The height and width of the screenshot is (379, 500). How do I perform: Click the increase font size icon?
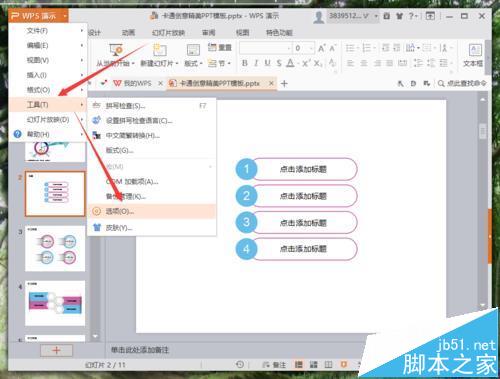click(321, 48)
